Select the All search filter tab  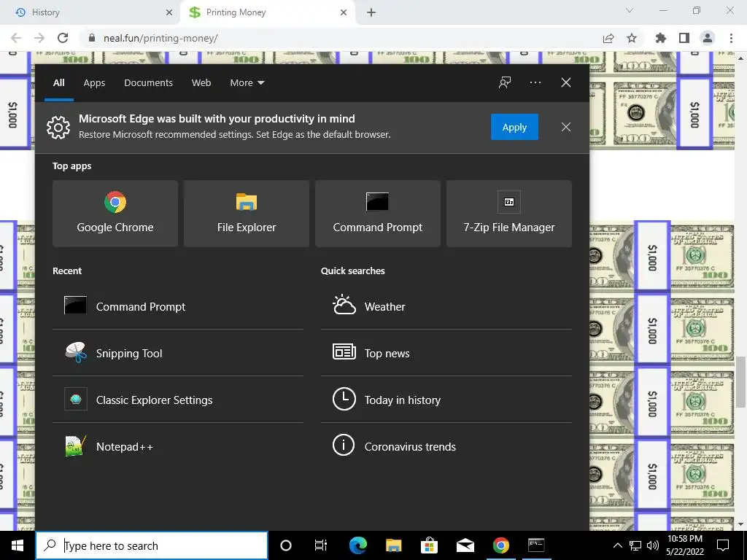click(58, 83)
